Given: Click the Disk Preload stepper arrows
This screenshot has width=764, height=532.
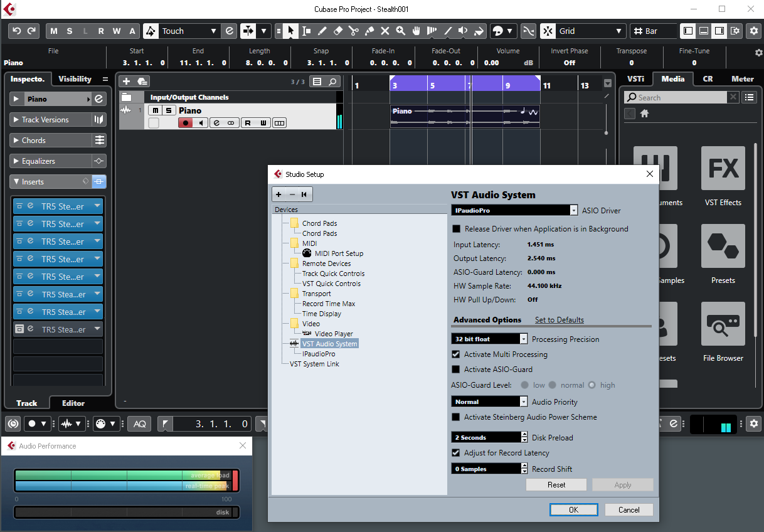Looking at the screenshot, I should point(524,438).
